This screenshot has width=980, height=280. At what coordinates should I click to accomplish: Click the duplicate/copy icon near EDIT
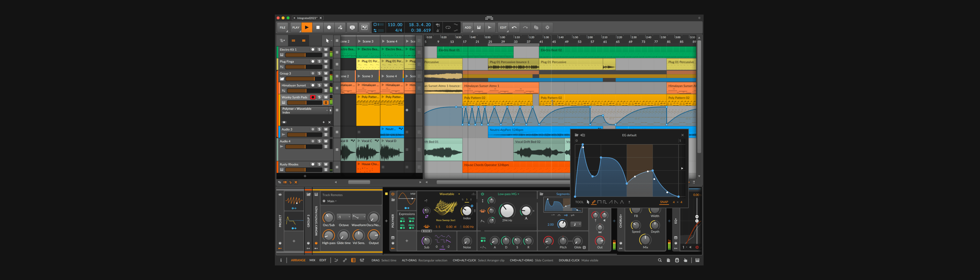pyautogui.click(x=536, y=27)
